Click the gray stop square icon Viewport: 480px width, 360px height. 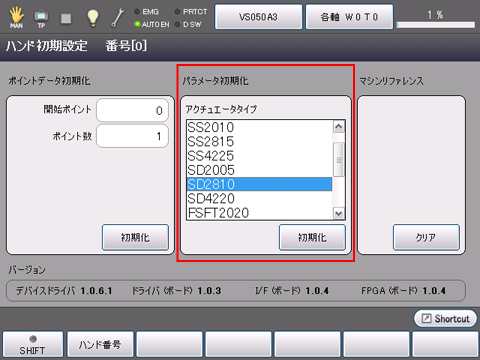pos(66,18)
